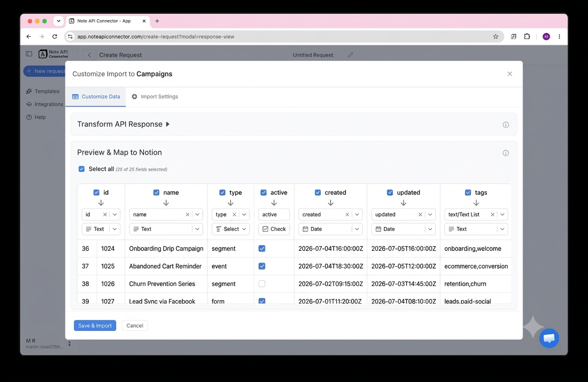Image resolution: width=588 pixels, height=382 pixels.
Task: Clear the name property mapping
Action: pyautogui.click(x=187, y=214)
